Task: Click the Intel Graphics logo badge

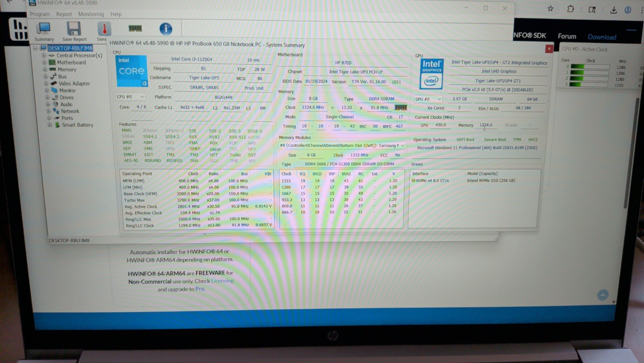Action: click(x=431, y=74)
